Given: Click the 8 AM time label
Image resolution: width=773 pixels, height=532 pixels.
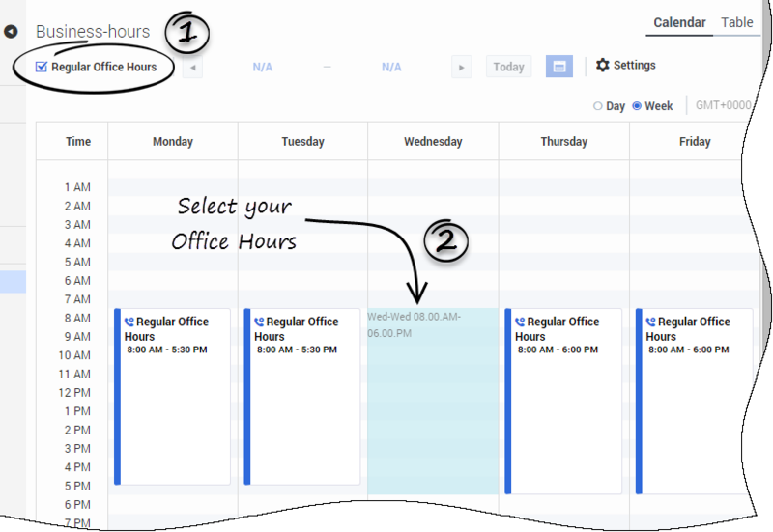Looking at the screenshot, I should (x=77, y=319).
